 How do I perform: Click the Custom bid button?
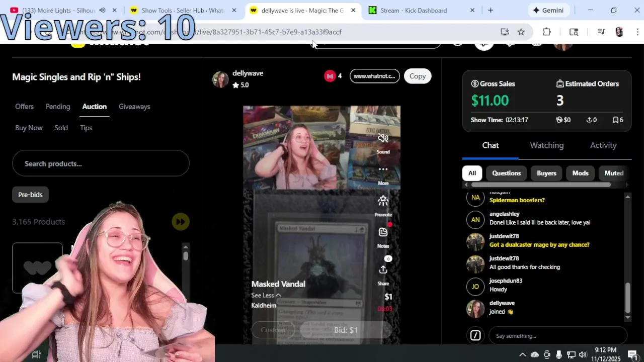pos(273,330)
